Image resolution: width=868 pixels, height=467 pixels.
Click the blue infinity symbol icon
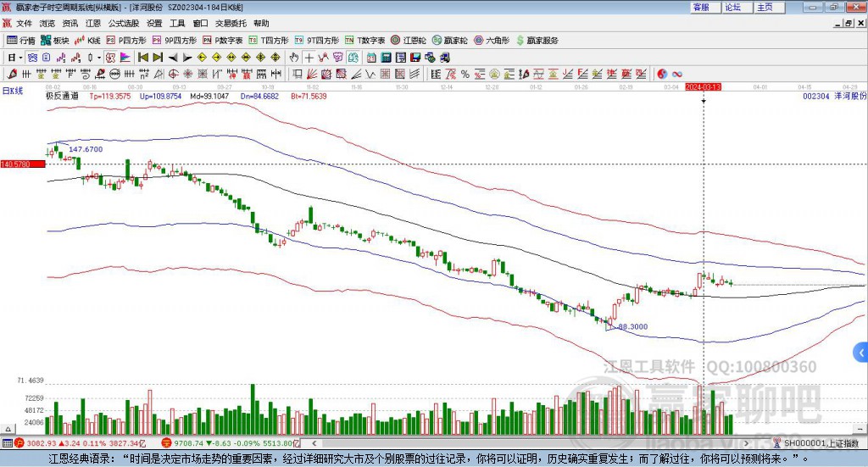click(677, 74)
